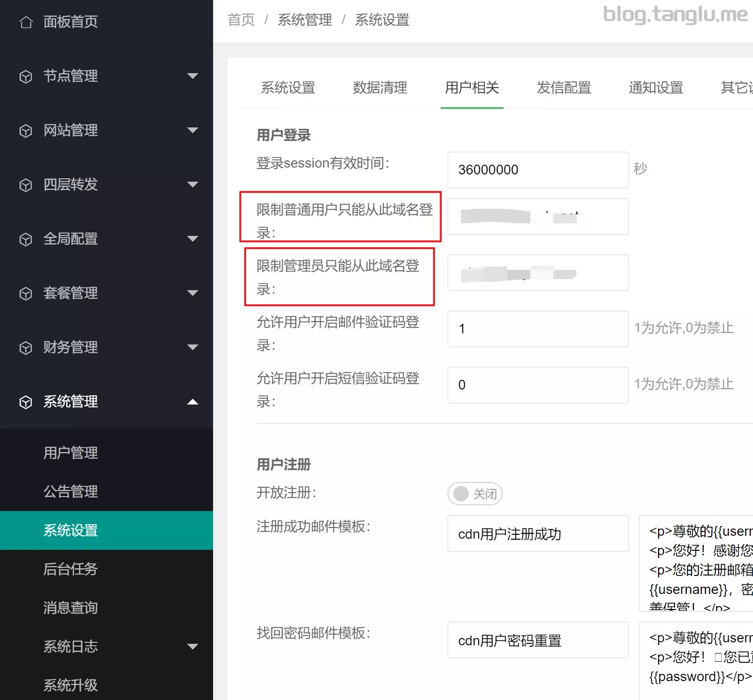Click the cube icon next to 全局配置
Screen dimensions: 753x700
[26, 239]
